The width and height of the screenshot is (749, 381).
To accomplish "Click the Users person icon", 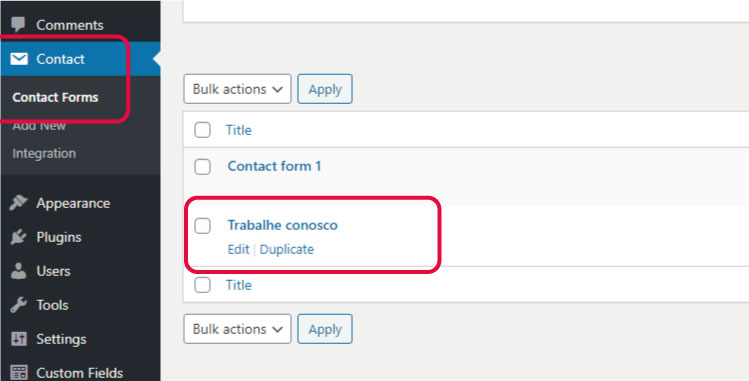I will tap(18, 271).
